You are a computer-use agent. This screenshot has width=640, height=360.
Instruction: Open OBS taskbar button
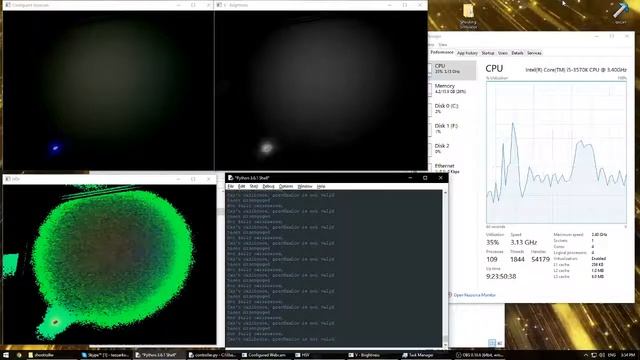tap(479, 355)
